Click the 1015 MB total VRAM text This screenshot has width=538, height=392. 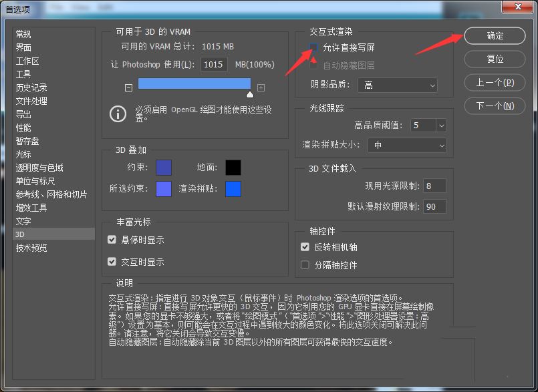tap(217, 46)
